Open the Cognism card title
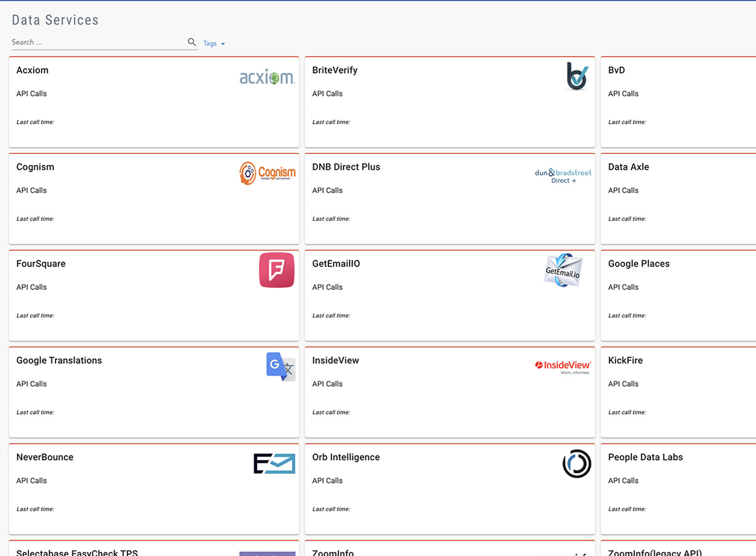Image resolution: width=756 pixels, height=556 pixels. pos(35,167)
